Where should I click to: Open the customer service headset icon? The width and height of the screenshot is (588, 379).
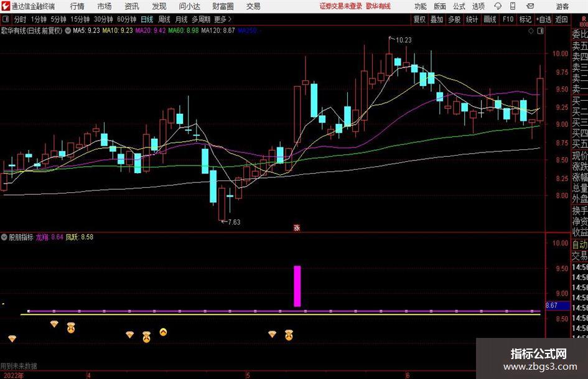(498, 6)
